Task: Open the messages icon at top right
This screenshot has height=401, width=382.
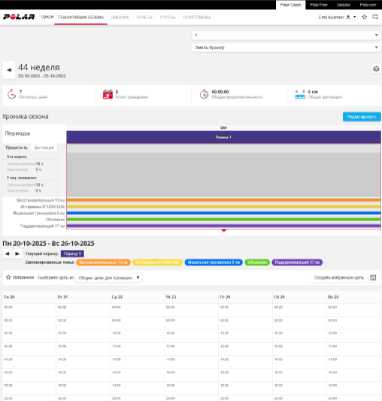Action: coord(375,17)
